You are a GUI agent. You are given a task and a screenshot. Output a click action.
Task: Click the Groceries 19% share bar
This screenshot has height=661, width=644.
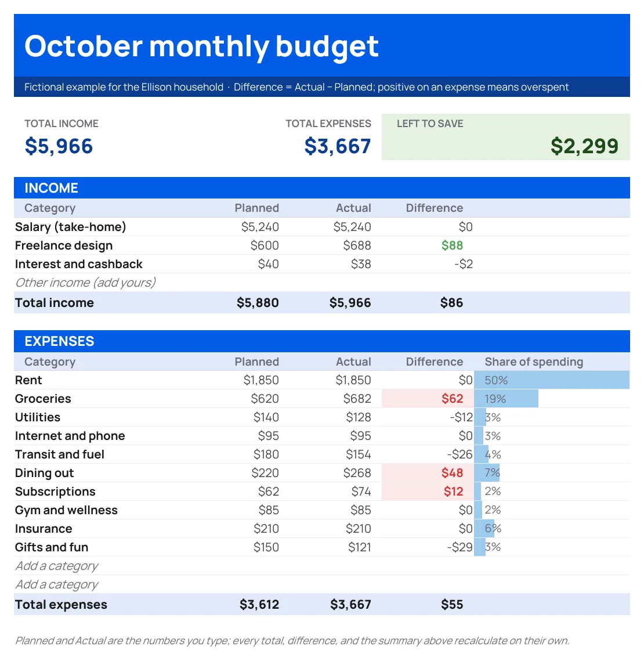tap(506, 399)
